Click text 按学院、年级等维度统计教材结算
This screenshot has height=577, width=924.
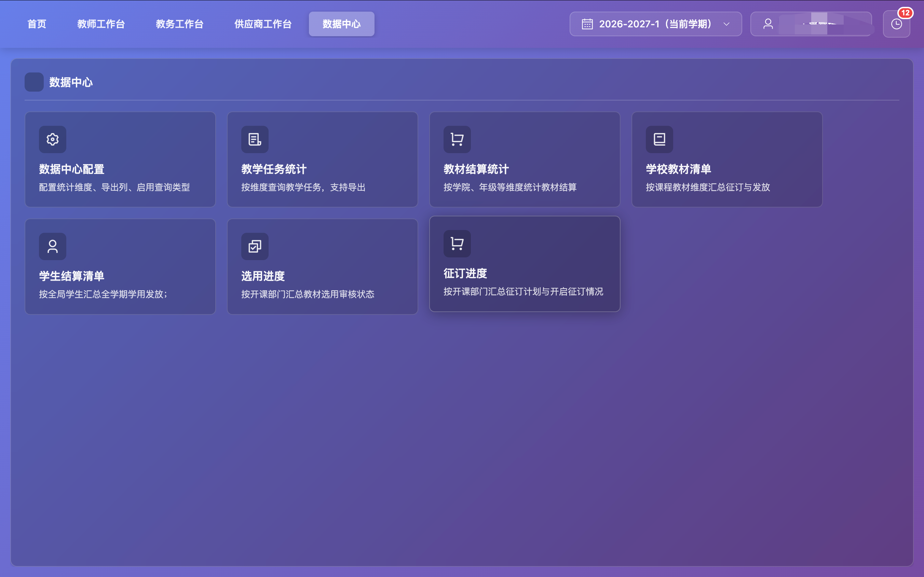coord(510,187)
